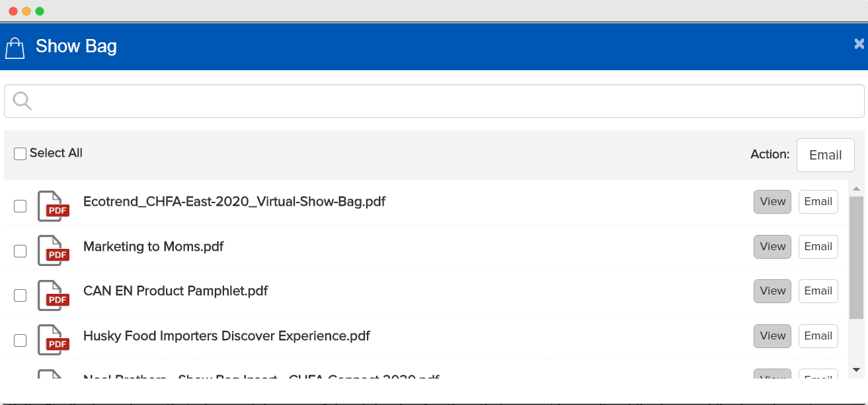
Task: Click PDF icon for Husky Food Importers
Action: 53,339
